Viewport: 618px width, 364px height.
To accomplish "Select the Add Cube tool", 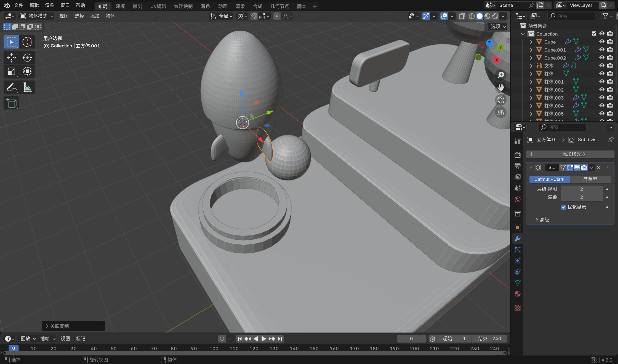I will (x=11, y=103).
